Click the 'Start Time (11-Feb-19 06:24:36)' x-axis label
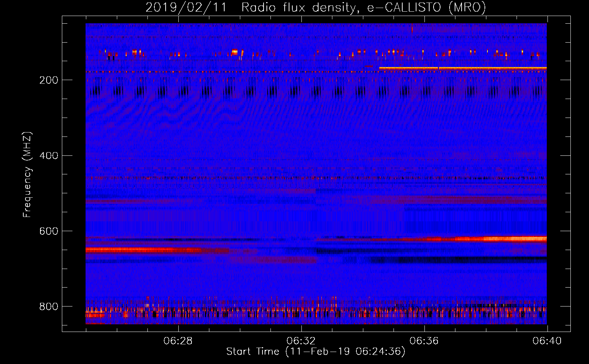The image size is (589, 364). [316, 352]
